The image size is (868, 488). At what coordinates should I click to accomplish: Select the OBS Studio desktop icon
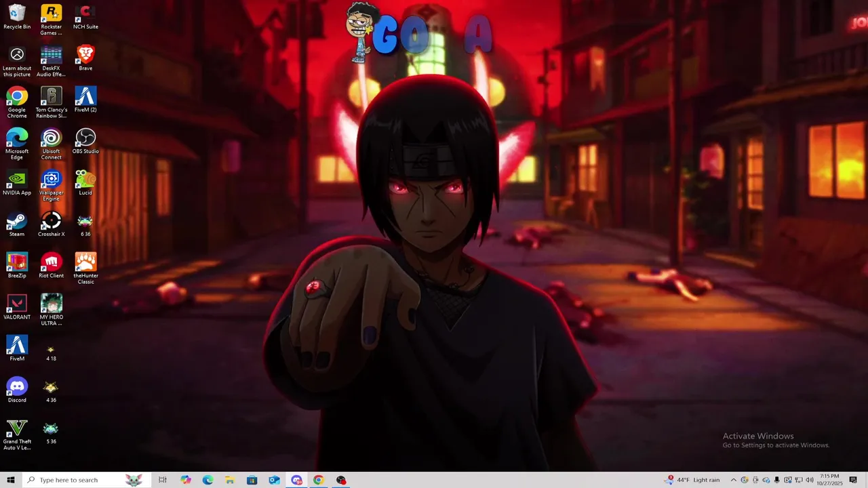[x=85, y=141]
